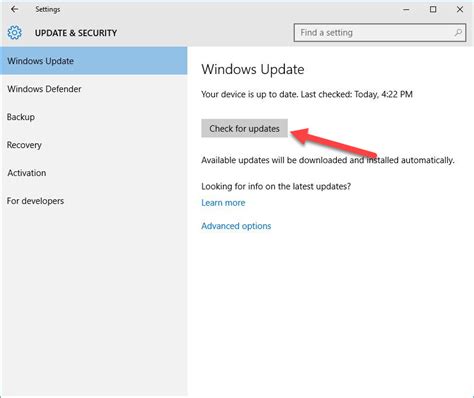Focus the Find a setting field
Image resolution: width=474 pixels, height=398 pixels.
click(380, 33)
